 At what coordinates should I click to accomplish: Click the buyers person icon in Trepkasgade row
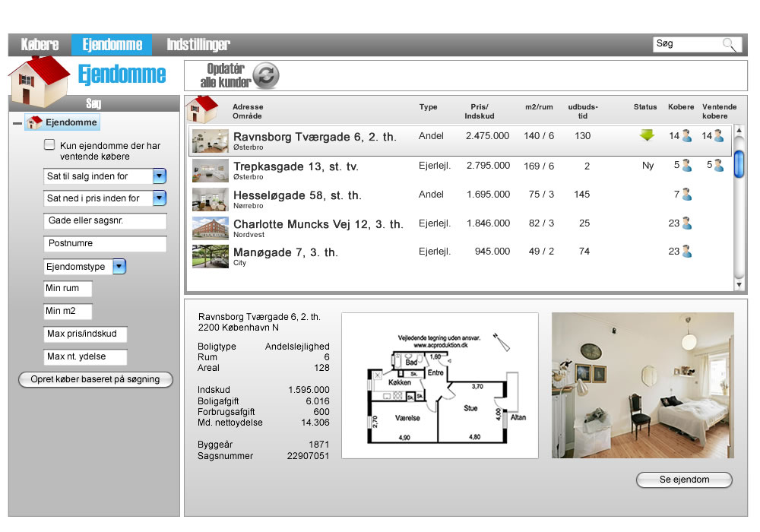tap(686, 165)
